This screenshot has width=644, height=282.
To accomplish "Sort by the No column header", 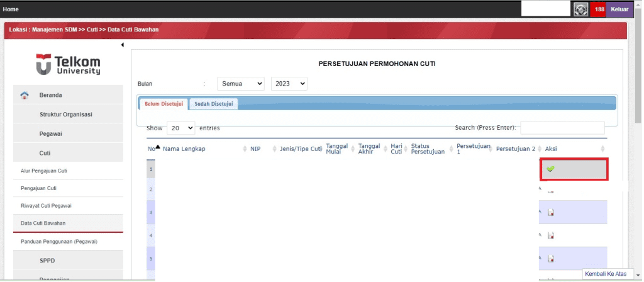I will tap(151, 149).
